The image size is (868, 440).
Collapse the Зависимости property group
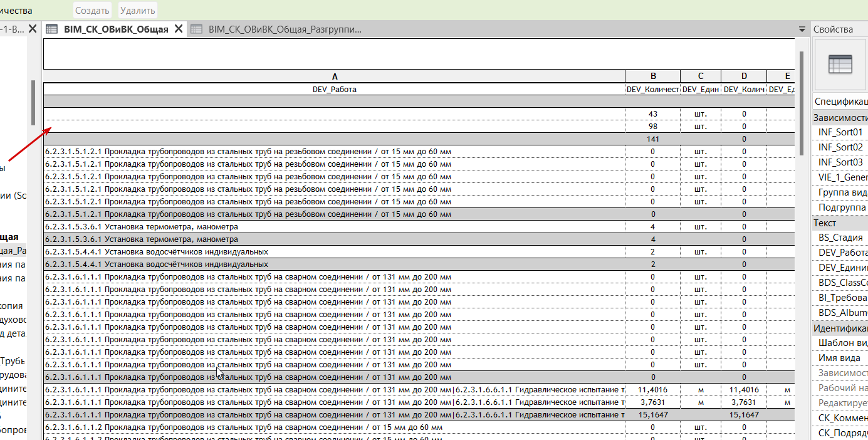tap(840, 117)
